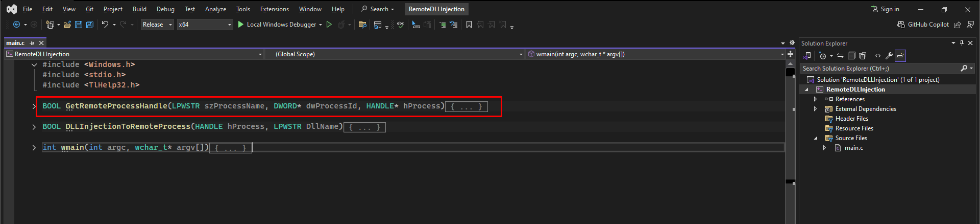Toggle Show All Files in Solution Explorer
Viewport: 980px width, 224px height.
pyautogui.click(x=863, y=56)
